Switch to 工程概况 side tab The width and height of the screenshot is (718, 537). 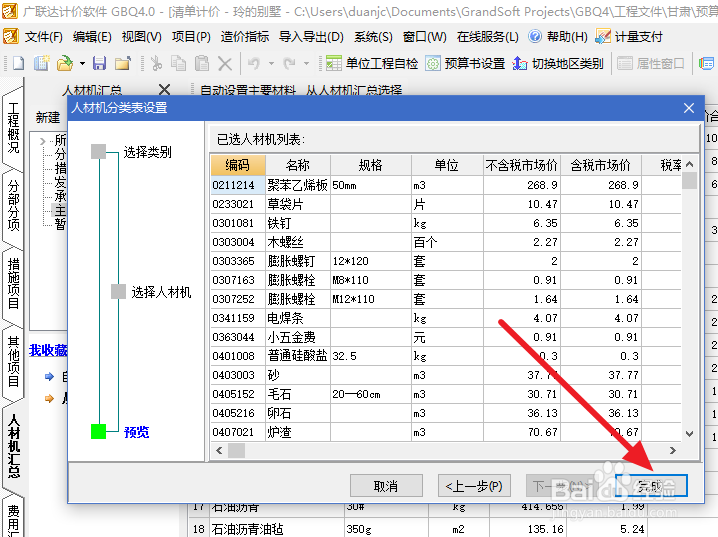click(13, 127)
